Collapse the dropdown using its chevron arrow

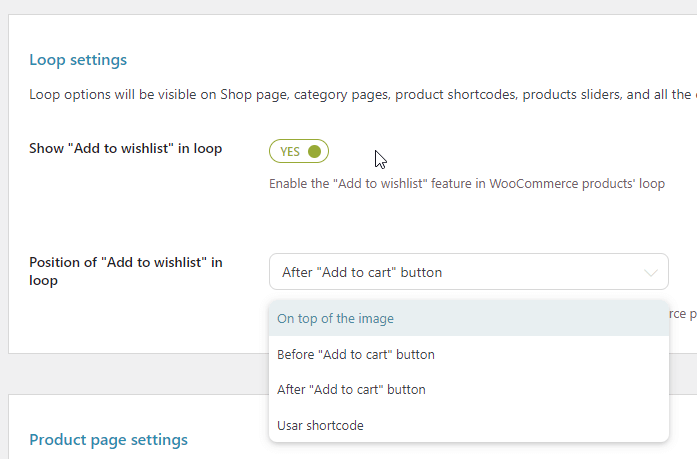pyautogui.click(x=651, y=272)
